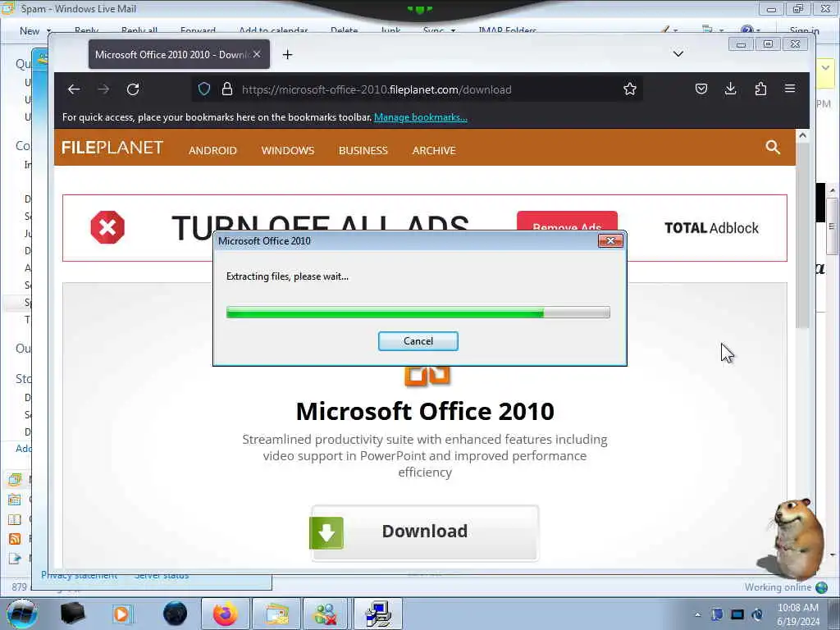Click the FilePlanet URL address bar
This screenshot has height=630, width=840.
(x=418, y=89)
